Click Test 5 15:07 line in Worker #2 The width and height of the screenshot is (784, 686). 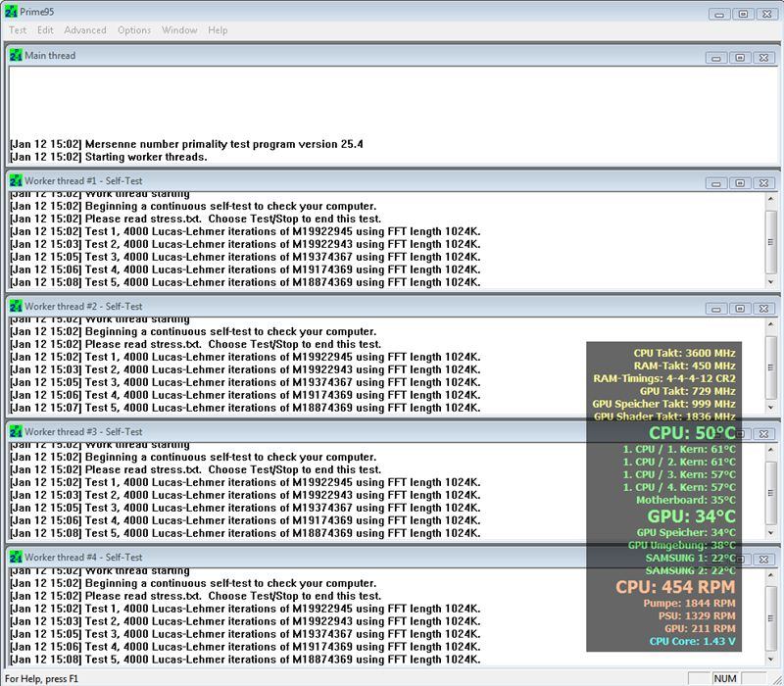[x=245, y=408]
